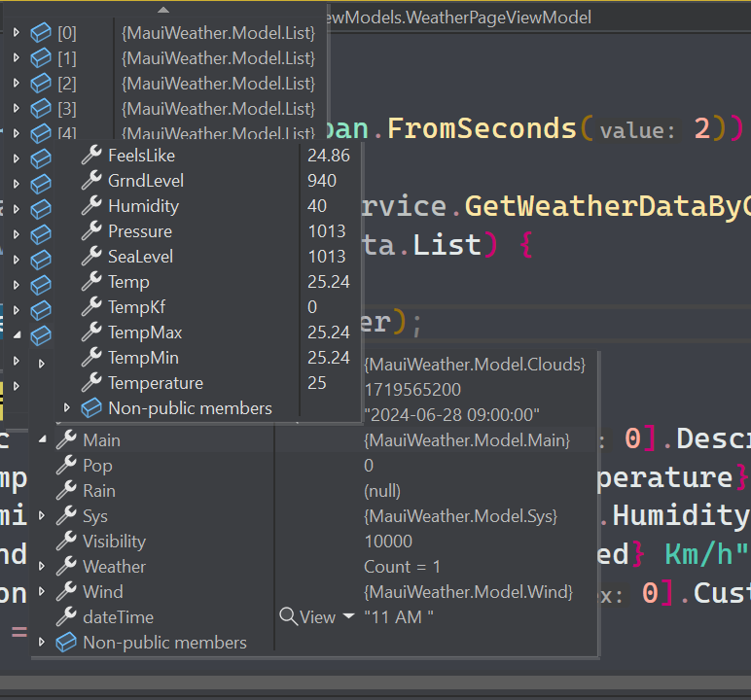The image size is (751, 700).
Task: Select the FeelsLike value 24.86
Action: point(329,156)
